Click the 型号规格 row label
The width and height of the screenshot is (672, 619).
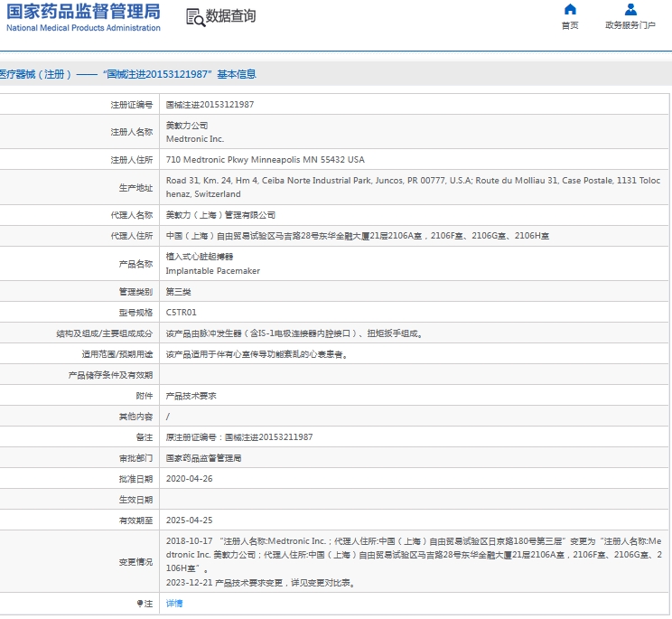point(135,312)
